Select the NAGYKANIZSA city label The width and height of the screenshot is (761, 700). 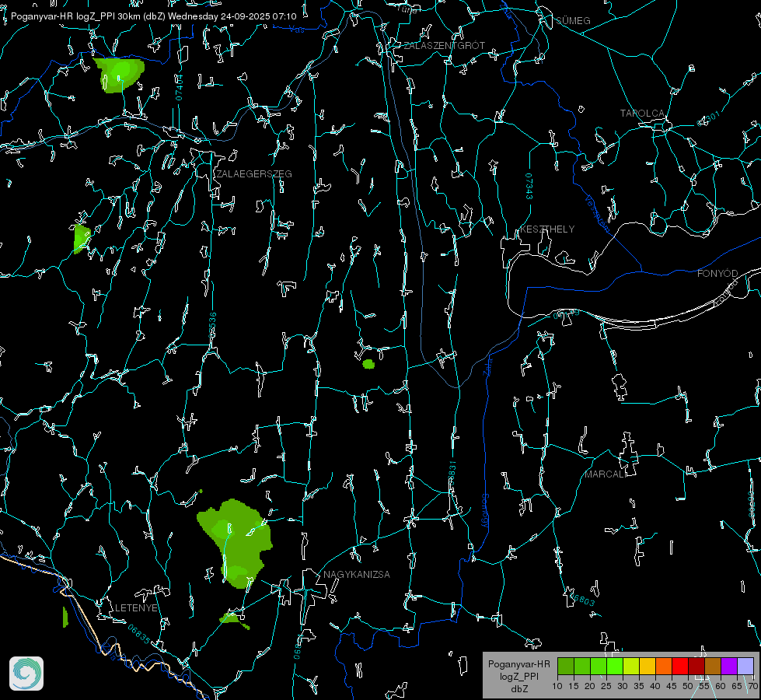point(357,575)
